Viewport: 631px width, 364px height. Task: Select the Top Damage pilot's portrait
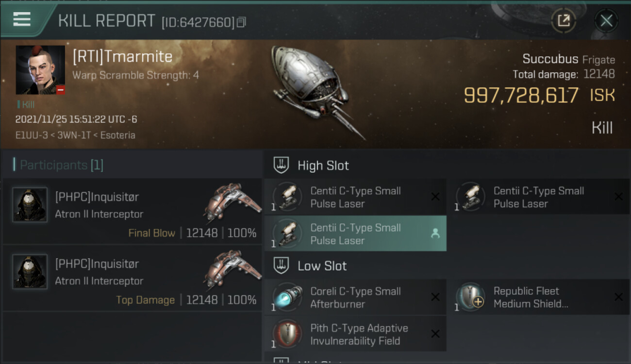(30, 272)
